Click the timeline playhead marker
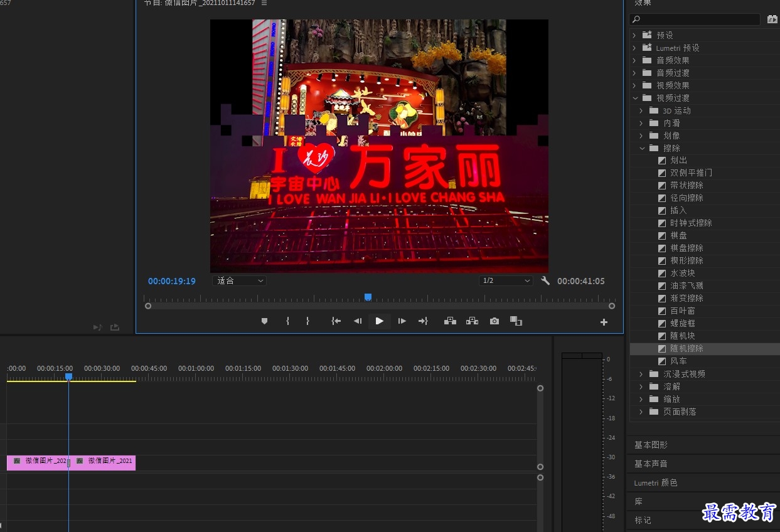The height and width of the screenshot is (532, 780). (69, 376)
